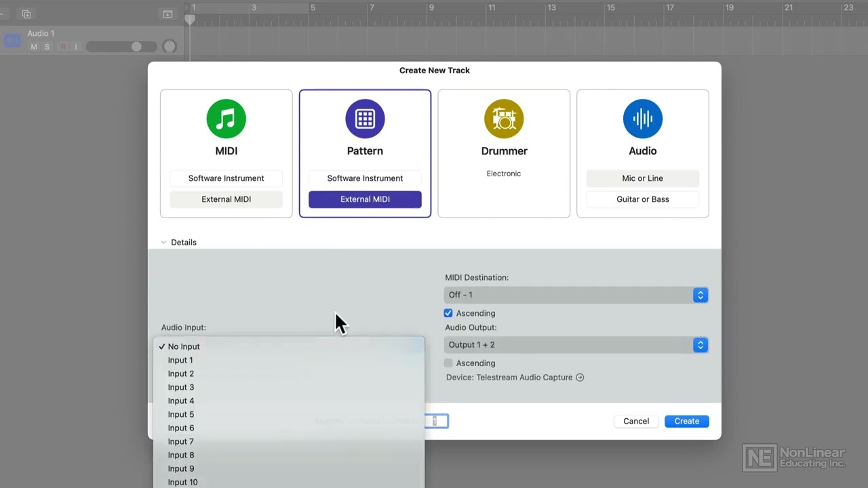Record-enable the Audio 1 track
The image size is (868, 488).
[x=63, y=47]
